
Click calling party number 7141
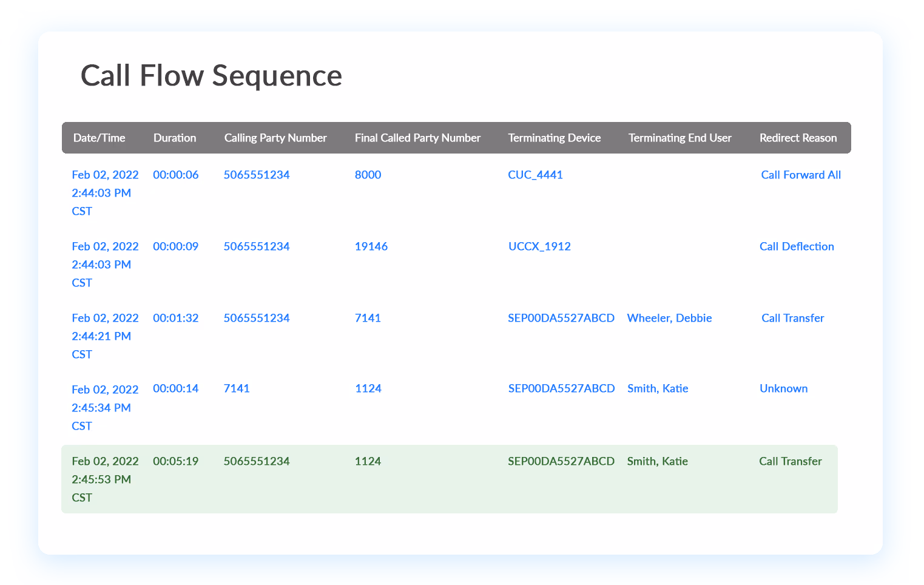pyautogui.click(x=237, y=388)
